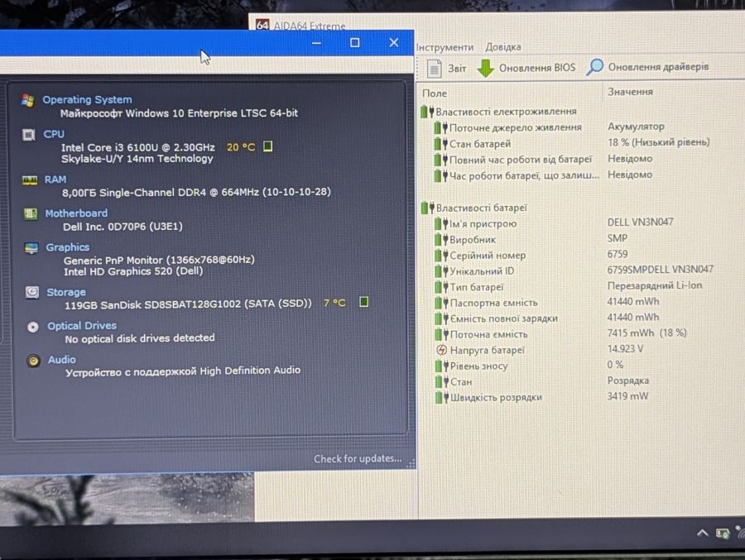Click the Storage drive icon in Speccy
This screenshot has height=560, width=745.
pyautogui.click(x=32, y=292)
